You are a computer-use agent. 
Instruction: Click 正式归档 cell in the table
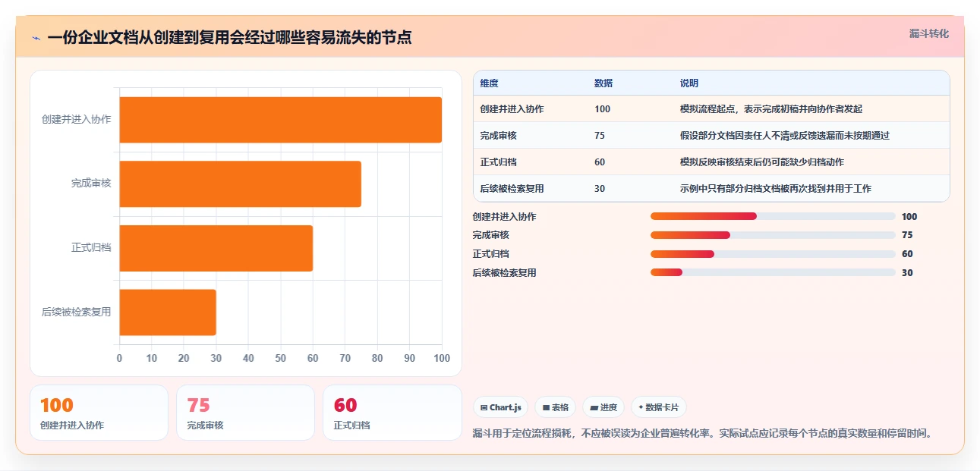click(499, 162)
